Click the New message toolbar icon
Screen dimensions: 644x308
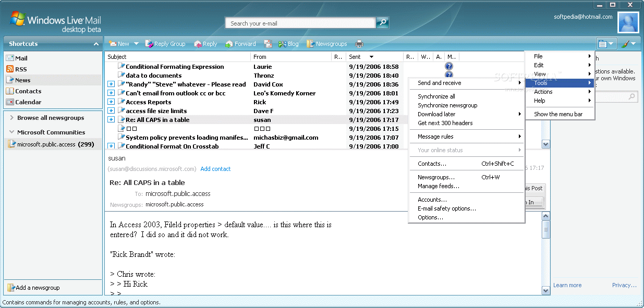112,44
